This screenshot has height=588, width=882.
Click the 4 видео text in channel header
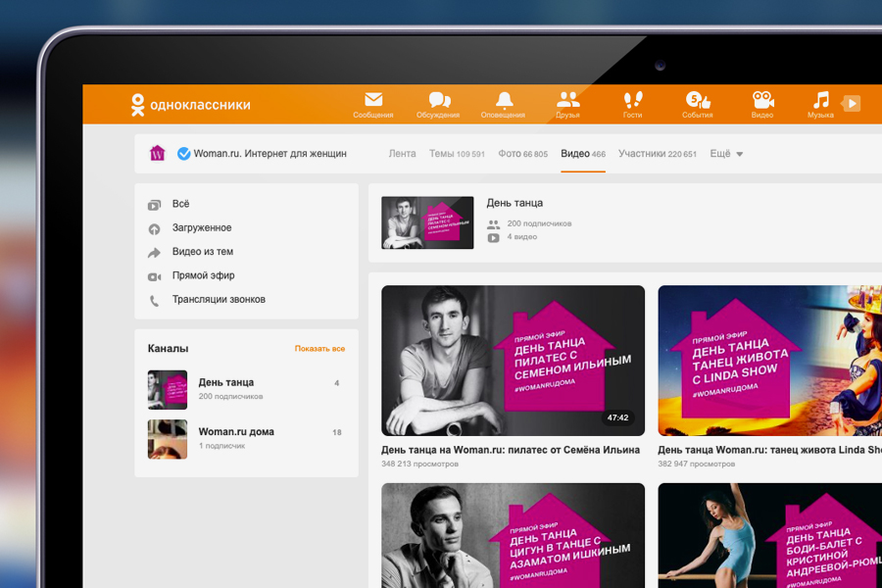click(x=522, y=237)
